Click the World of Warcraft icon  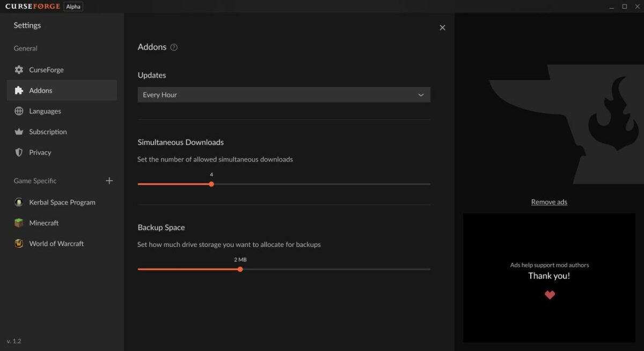(19, 244)
